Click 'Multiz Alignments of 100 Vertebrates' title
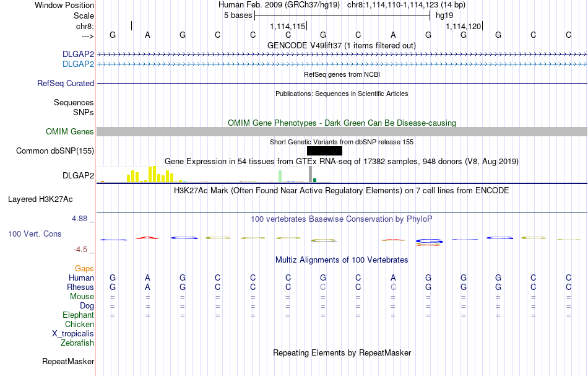Viewport: 588px width, 376px height. tap(342, 260)
